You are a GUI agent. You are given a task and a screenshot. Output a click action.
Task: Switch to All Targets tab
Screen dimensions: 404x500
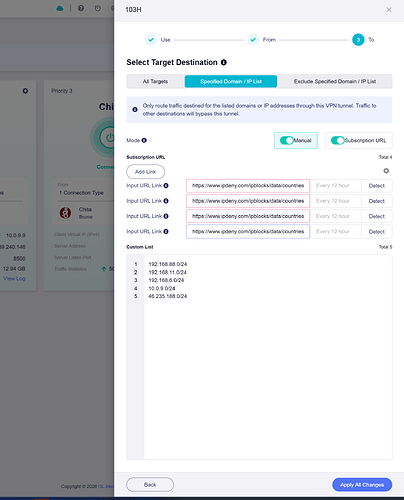[155, 81]
